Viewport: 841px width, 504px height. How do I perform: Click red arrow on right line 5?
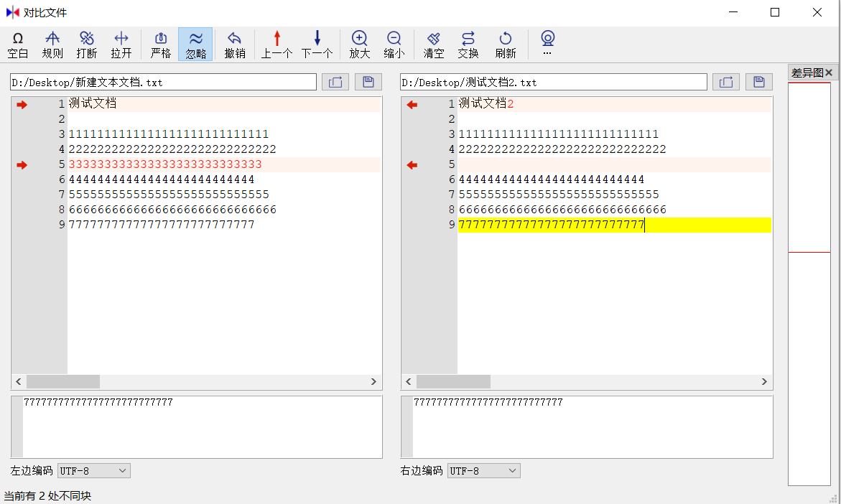412,164
